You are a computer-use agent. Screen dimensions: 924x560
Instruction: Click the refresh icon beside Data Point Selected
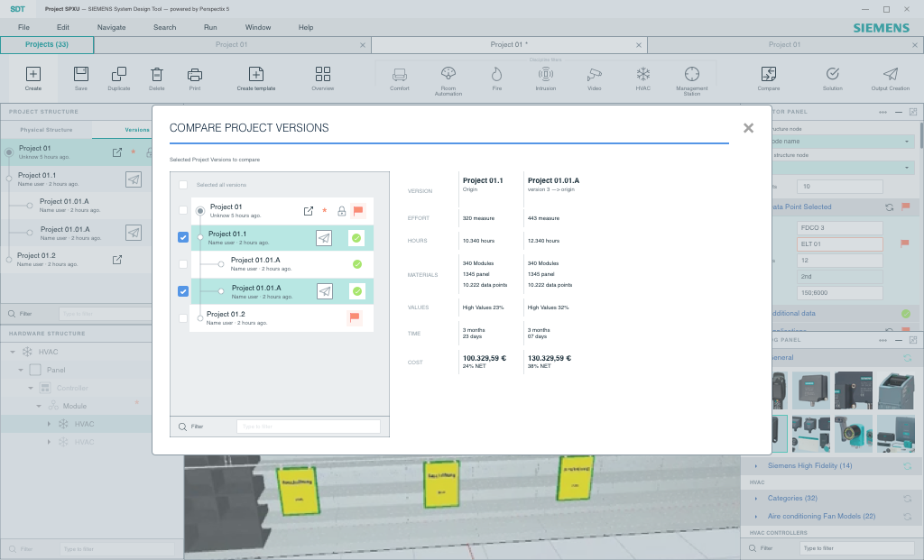point(889,207)
